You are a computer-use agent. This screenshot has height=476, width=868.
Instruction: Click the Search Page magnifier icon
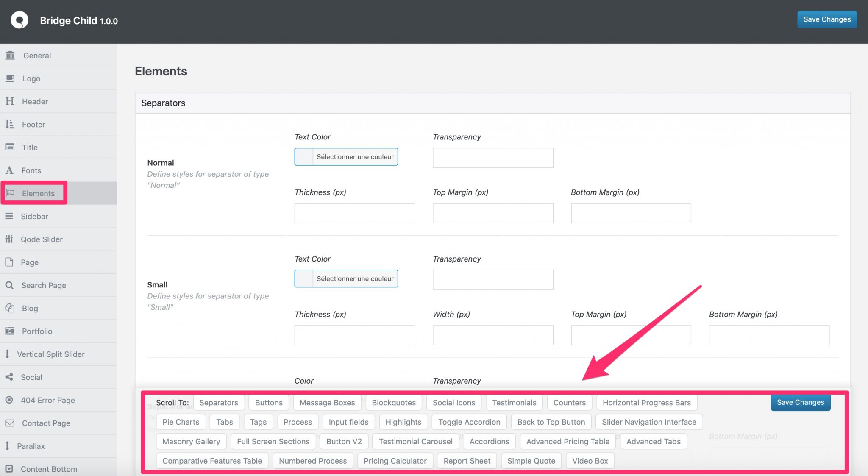tap(9, 285)
